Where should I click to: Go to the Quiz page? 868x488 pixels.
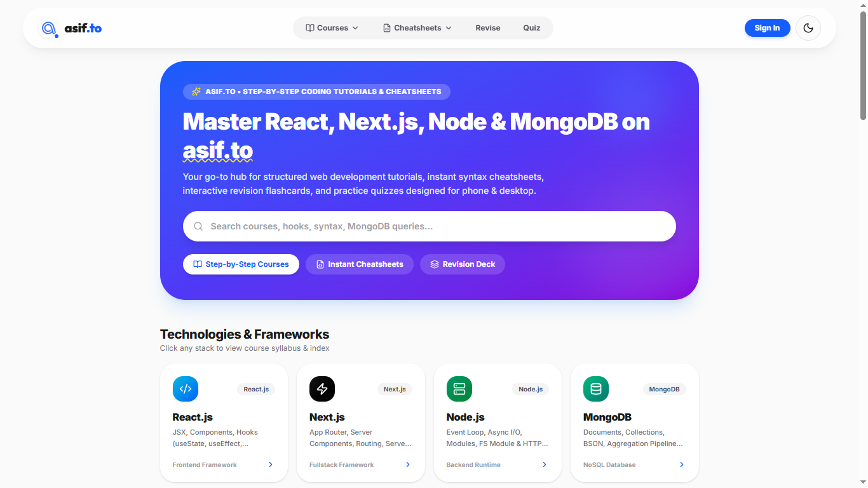click(532, 28)
